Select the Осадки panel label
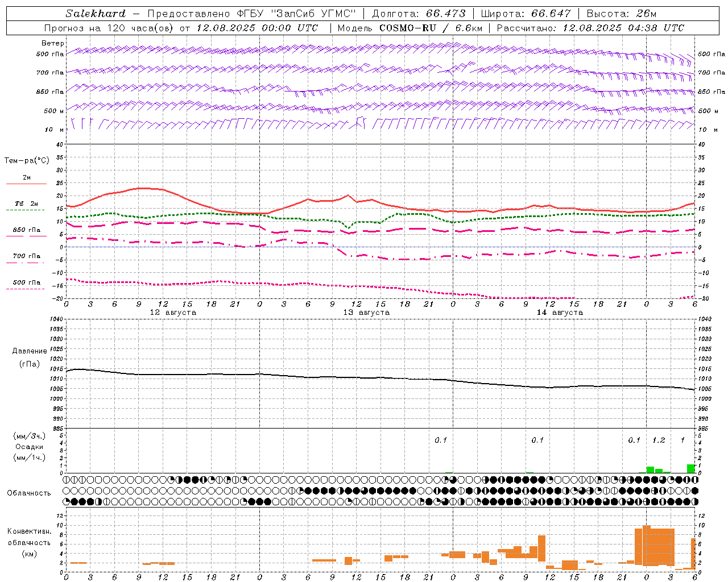 (x=29, y=447)
